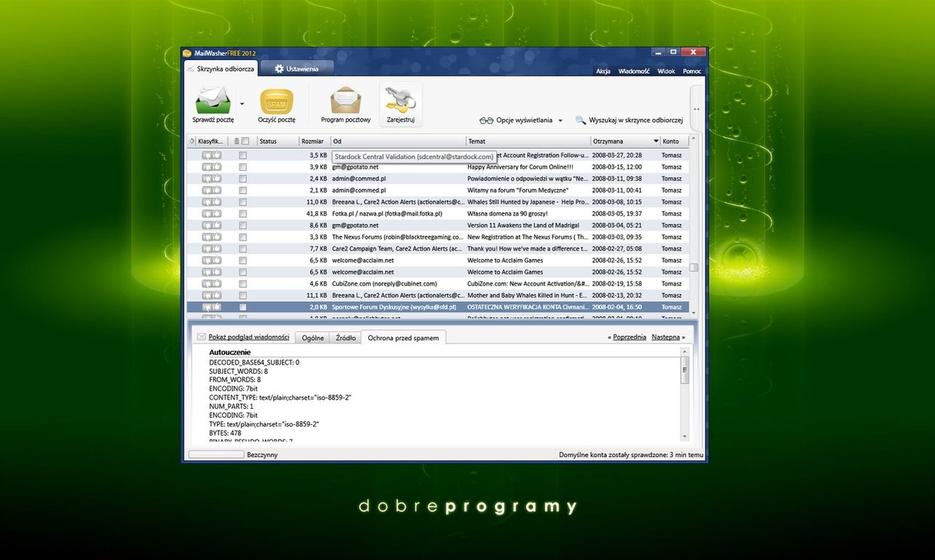The height and width of the screenshot is (560, 935).
Task: Click the up arrow of email list scrollbar
Action: point(694,139)
